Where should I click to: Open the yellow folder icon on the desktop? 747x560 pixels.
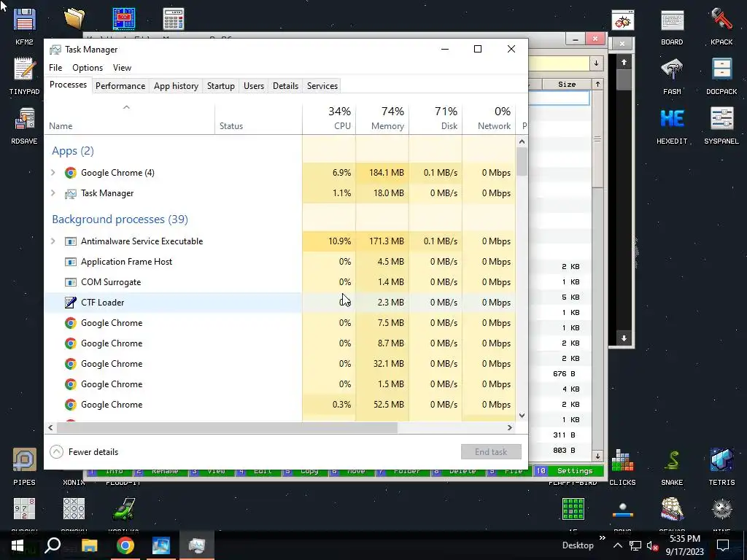74,19
